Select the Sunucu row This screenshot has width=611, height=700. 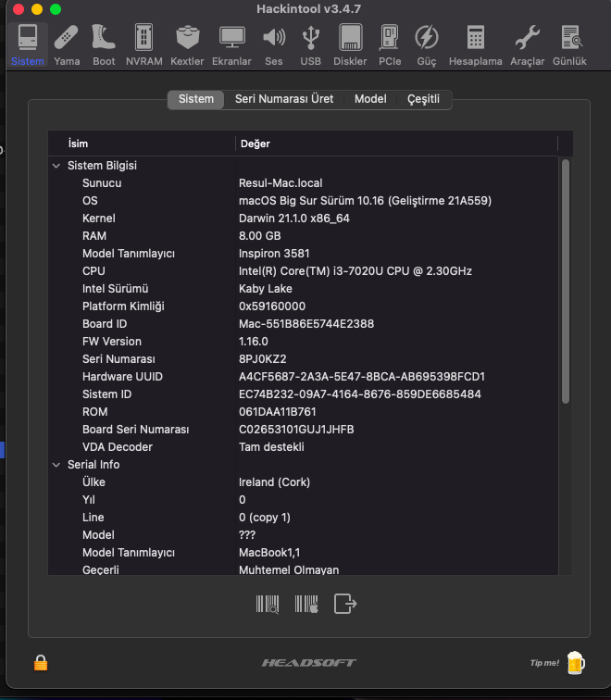point(304,183)
